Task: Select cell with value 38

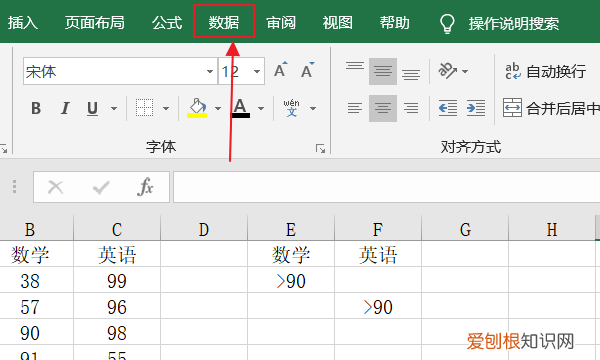Action: point(30,280)
